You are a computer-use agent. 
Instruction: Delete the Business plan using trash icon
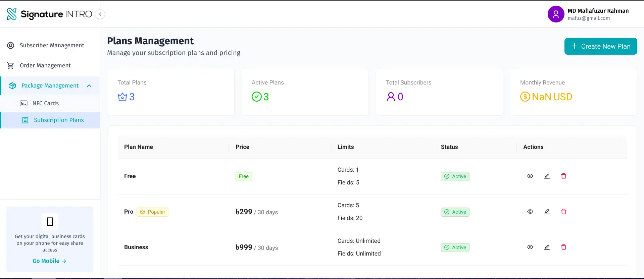[x=563, y=247]
